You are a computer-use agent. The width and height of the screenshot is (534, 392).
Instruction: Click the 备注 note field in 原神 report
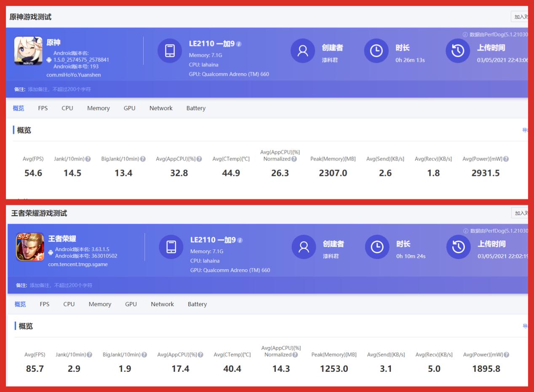tap(59, 89)
